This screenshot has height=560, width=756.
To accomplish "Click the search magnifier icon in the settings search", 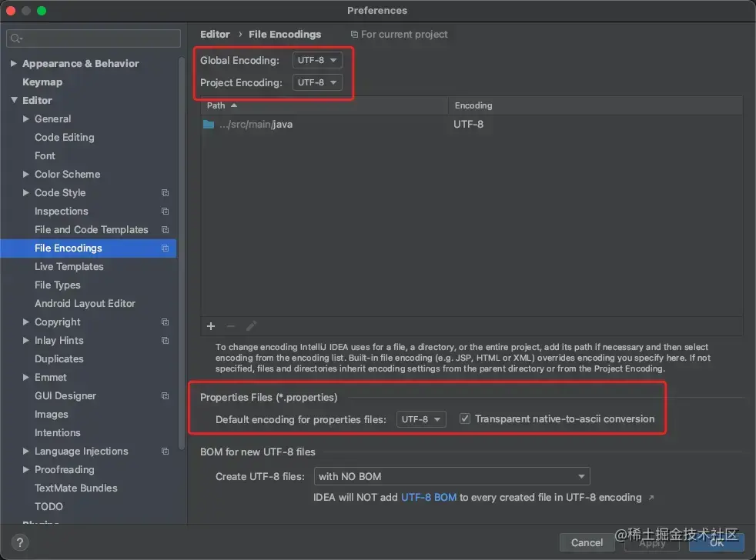I will (x=16, y=38).
